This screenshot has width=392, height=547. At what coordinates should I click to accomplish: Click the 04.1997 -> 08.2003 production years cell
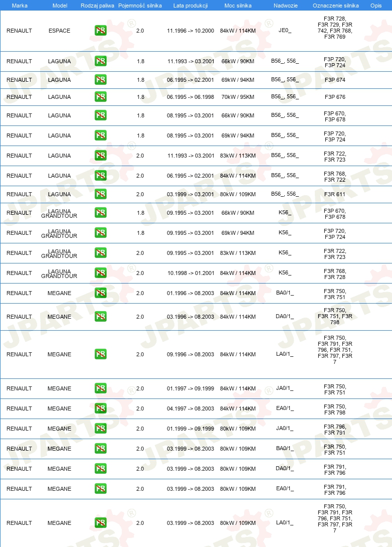tap(190, 408)
